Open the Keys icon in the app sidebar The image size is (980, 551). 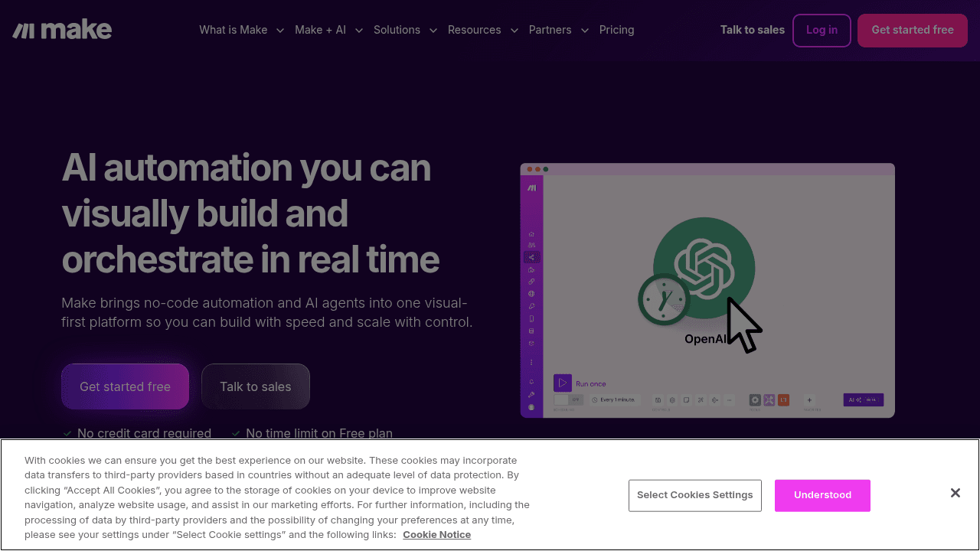532,305
